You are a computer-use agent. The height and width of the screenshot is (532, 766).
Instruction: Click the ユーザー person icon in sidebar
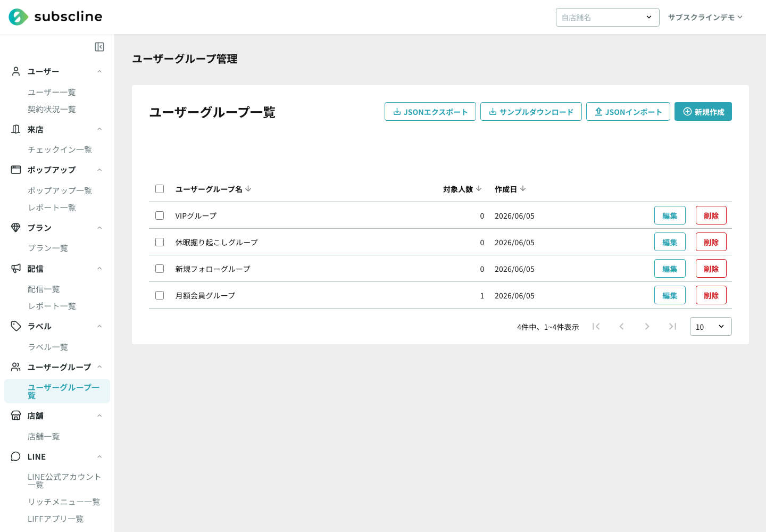pyautogui.click(x=16, y=71)
